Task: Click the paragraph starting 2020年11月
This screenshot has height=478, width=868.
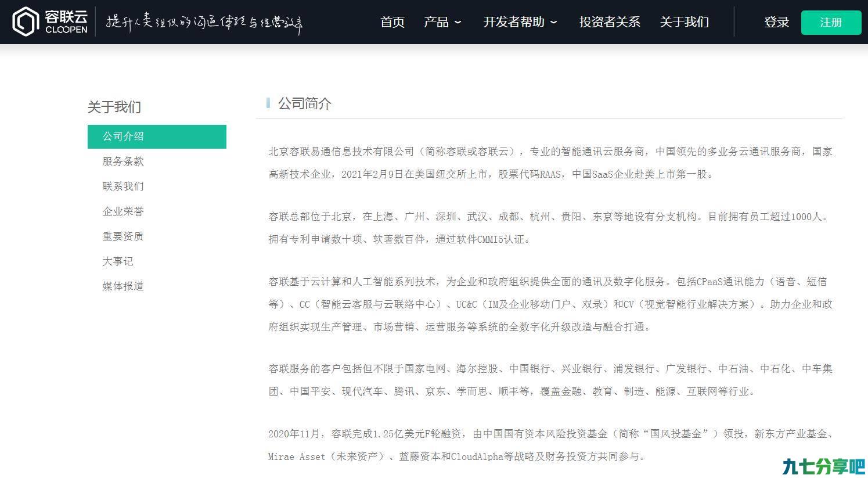Action: [x=550, y=445]
